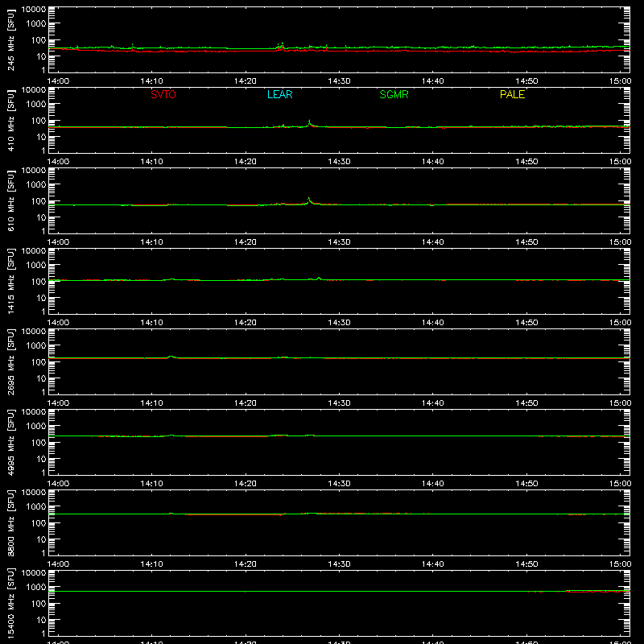Click the cyan LEAR legend label
Viewport: 644px width, 644px height.
(x=279, y=94)
